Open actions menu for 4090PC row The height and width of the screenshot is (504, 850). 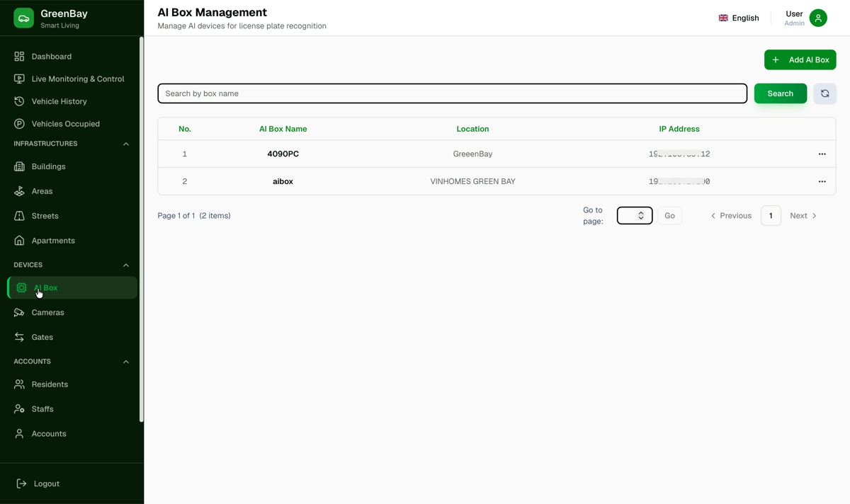click(x=822, y=154)
